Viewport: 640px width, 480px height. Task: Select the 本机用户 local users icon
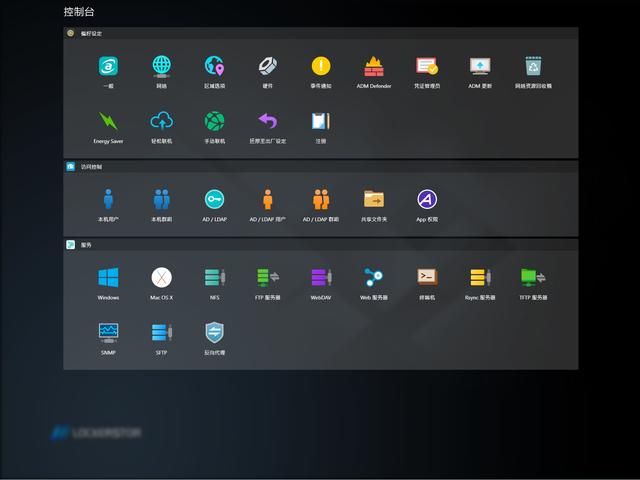(108, 199)
